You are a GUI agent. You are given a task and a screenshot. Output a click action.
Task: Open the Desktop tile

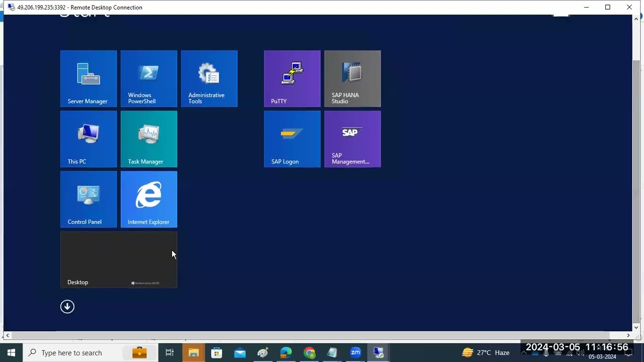(119, 259)
